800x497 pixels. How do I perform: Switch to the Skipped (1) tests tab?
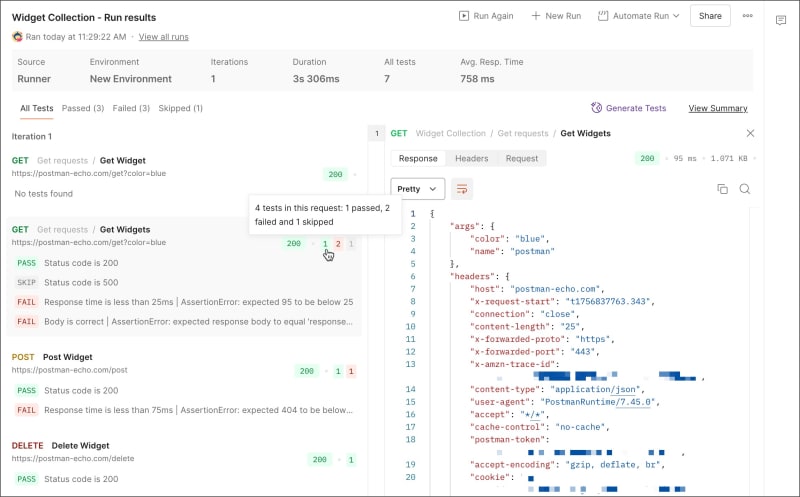click(181, 108)
